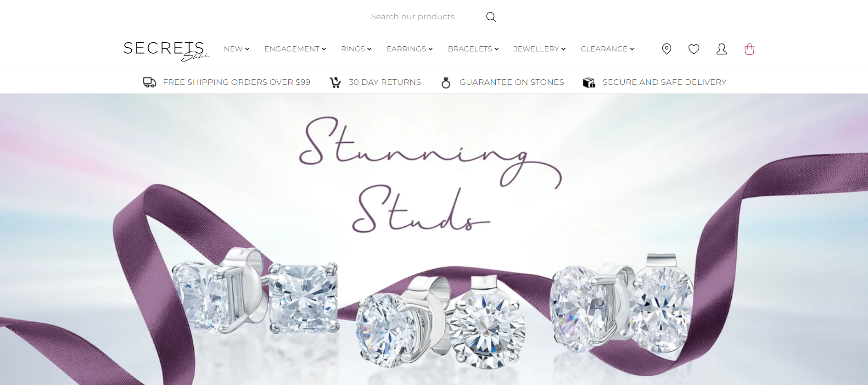This screenshot has width=868, height=385.
Task: Expand the ENGAGEMENT dropdown menu
Action: tap(295, 49)
